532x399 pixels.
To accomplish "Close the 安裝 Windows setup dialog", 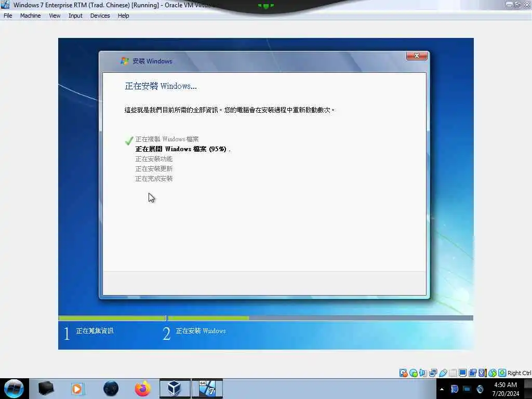I will (417, 56).
